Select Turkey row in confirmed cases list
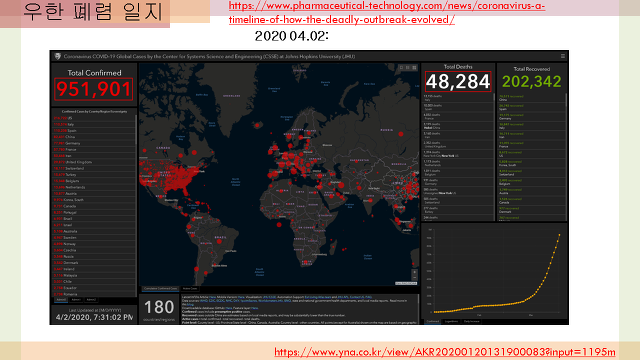The height and width of the screenshot is (360, 640). click(94, 175)
